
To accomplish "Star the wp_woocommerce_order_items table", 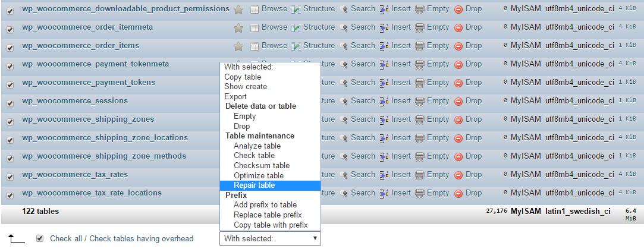I will (x=238, y=46).
